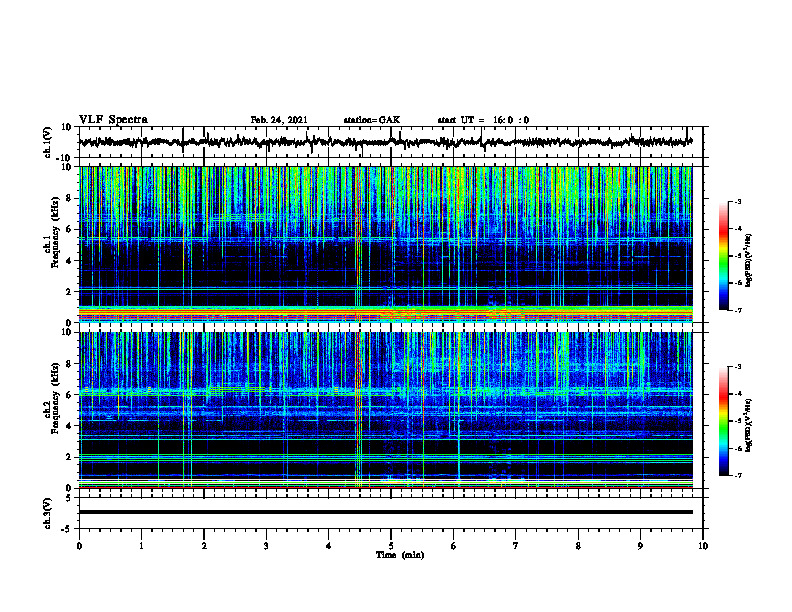This screenshot has width=792, height=612.
Task: Click the ch.1 voltage waveform trace panel
Action: tap(391, 142)
